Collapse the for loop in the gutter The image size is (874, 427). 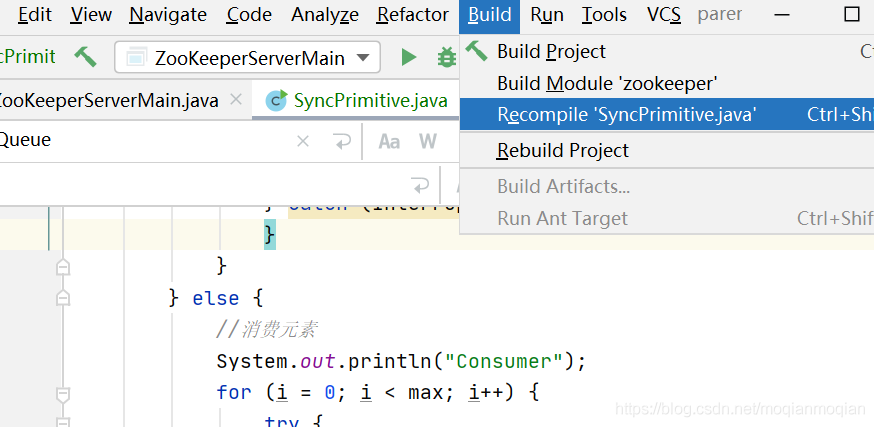tap(63, 394)
